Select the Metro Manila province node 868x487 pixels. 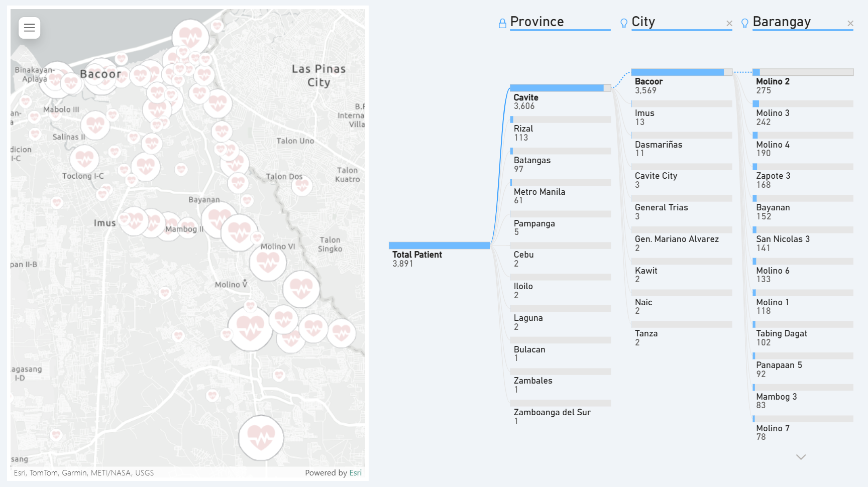560,192
